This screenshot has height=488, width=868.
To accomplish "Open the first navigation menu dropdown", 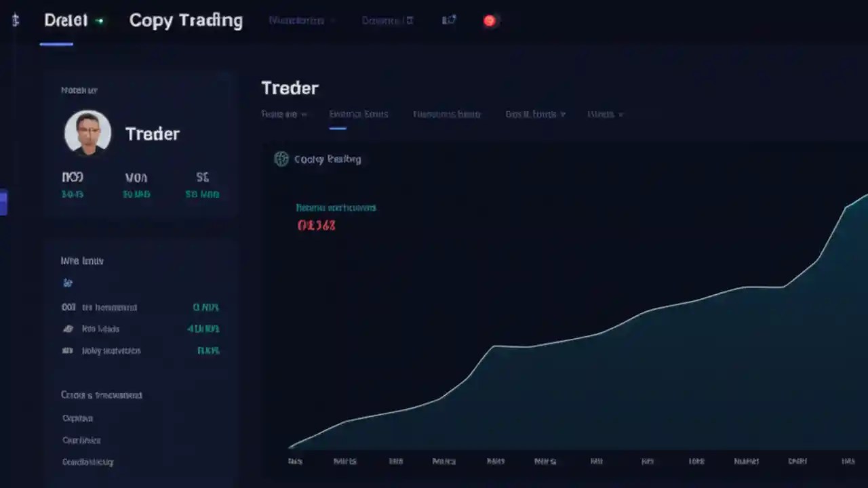I will point(296,20).
